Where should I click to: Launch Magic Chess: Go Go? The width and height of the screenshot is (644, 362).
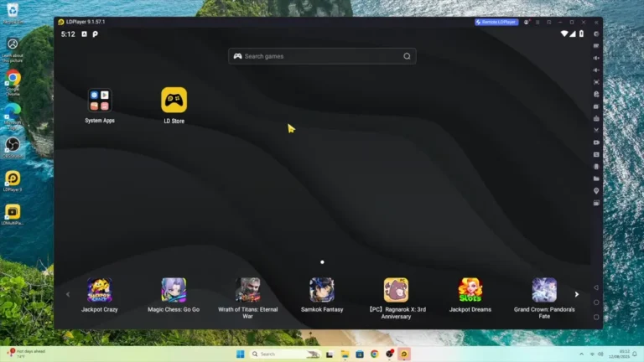coord(174,290)
